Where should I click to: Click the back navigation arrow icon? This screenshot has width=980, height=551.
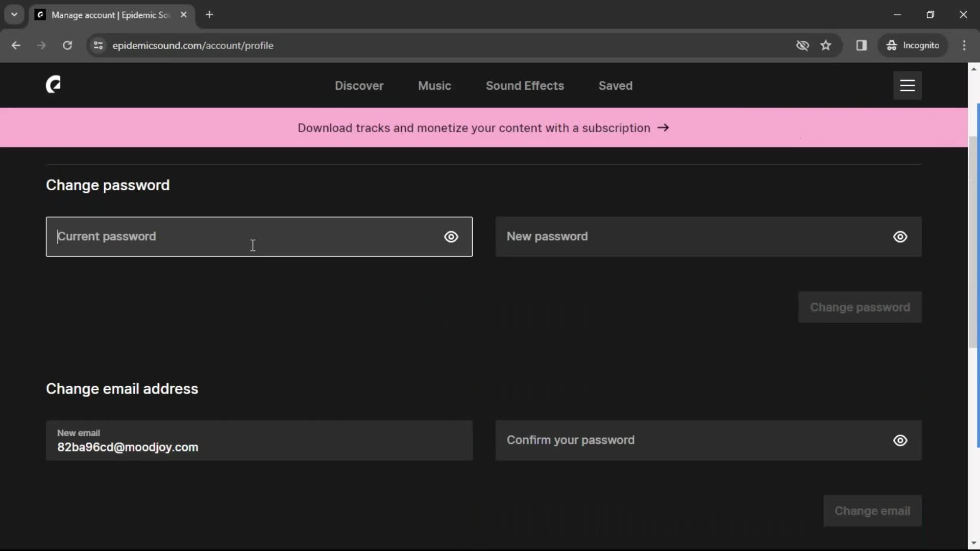click(16, 45)
